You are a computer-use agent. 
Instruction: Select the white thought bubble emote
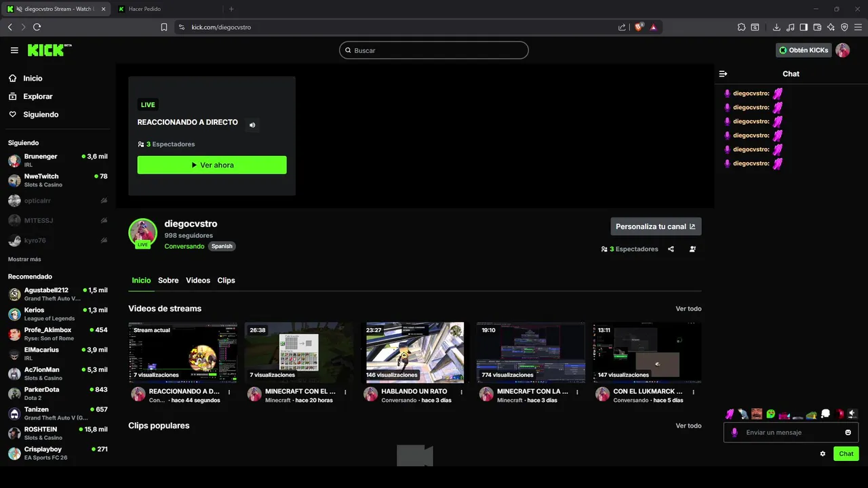[825, 413]
